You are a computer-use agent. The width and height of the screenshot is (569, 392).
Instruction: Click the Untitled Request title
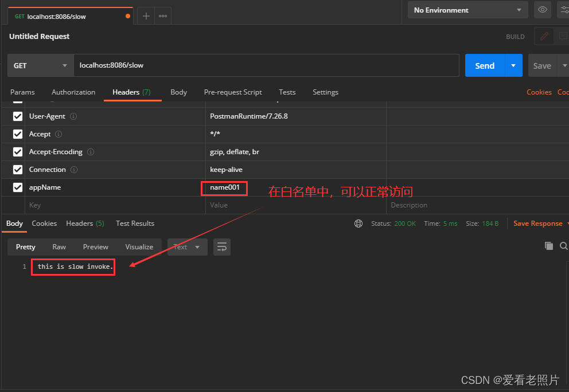click(39, 36)
